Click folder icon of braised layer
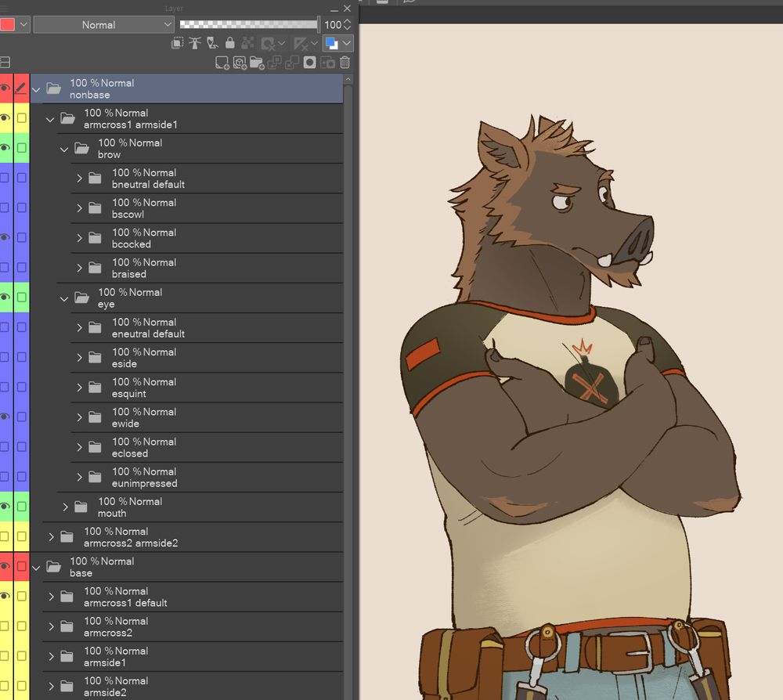 pyautogui.click(x=95, y=268)
